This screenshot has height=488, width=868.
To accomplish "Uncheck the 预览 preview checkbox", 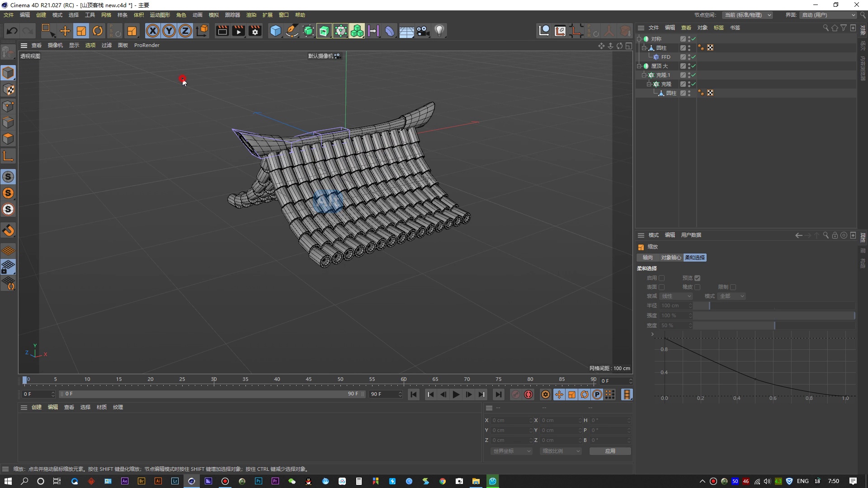I will click(698, 278).
